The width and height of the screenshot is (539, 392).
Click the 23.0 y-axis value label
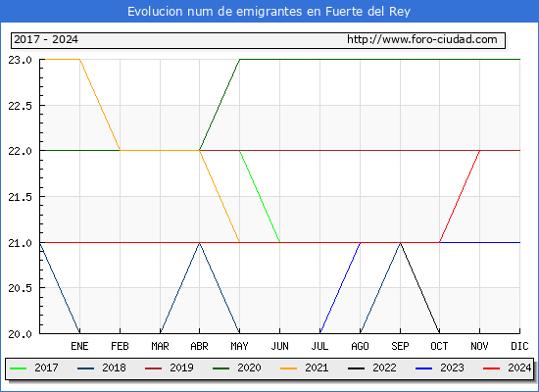click(20, 60)
